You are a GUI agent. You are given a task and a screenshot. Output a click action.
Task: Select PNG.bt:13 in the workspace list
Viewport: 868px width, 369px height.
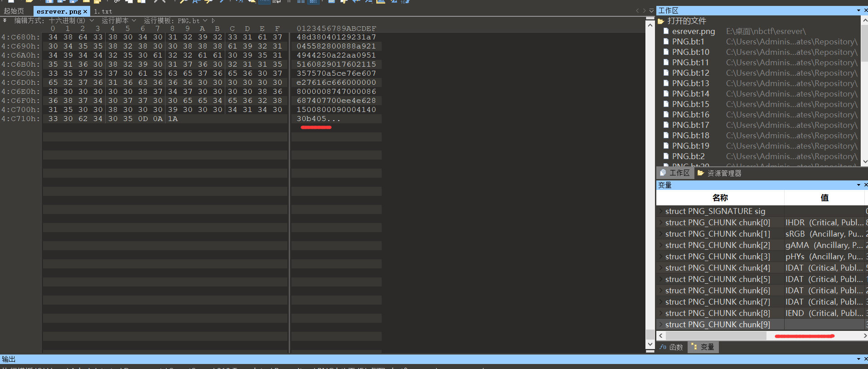click(x=691, y=83)
